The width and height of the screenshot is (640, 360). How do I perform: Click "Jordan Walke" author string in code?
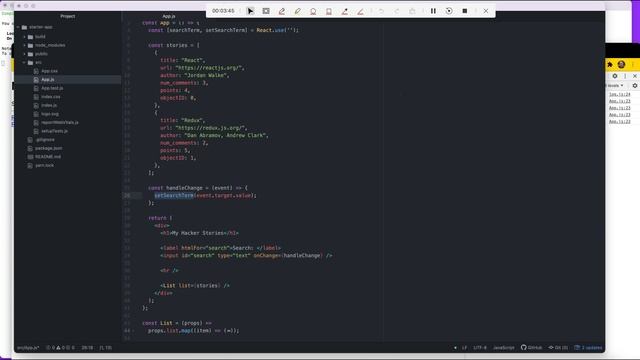point(206,75)
